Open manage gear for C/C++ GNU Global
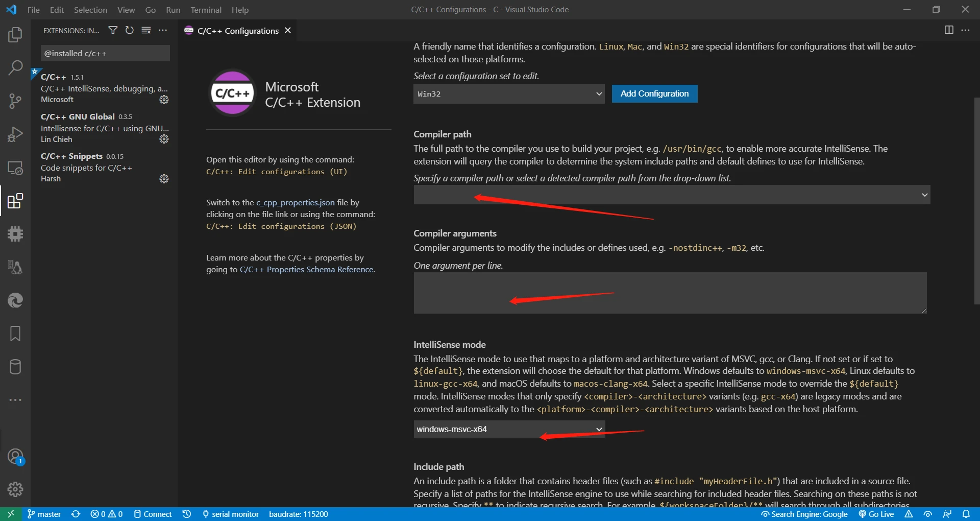Screen dimensions: 980x521 click(164, 139)
